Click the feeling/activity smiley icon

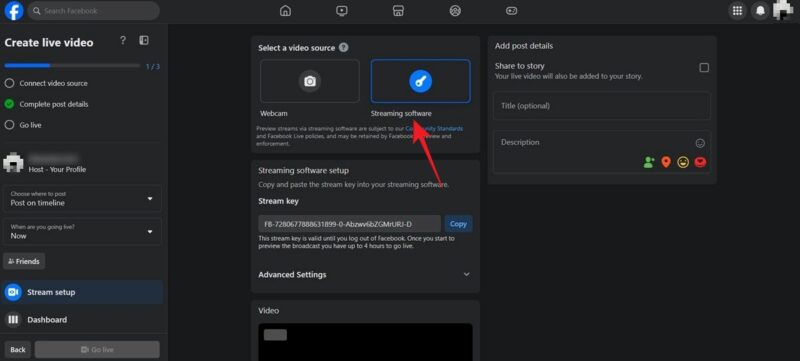[x=683, y=162]
